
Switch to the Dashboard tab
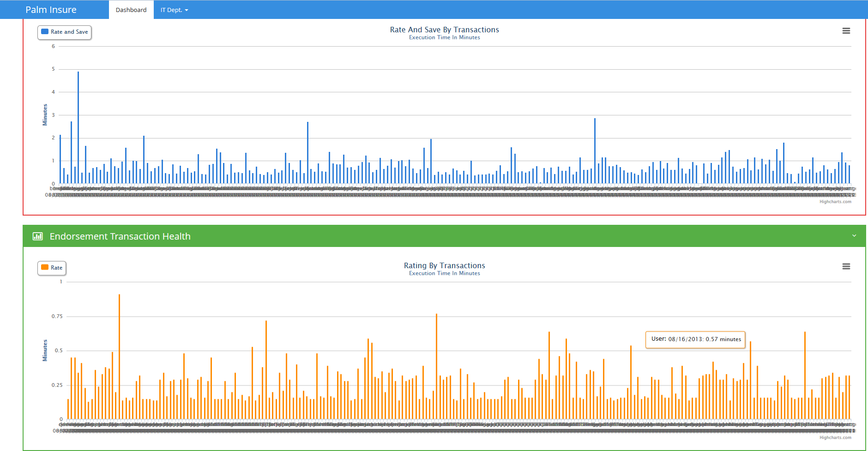pyautogui.click(x=131, y=10)
